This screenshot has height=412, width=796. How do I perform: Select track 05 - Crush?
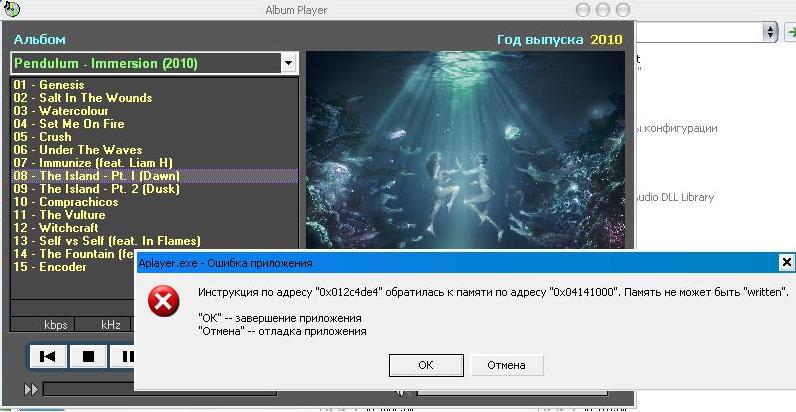tap(154, 137)
